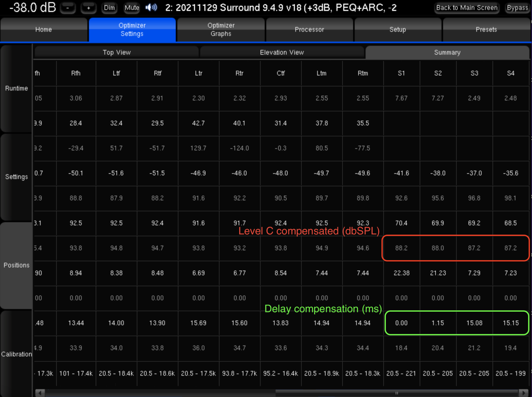The height and width of the screenshot is (397, 532).
Task: Open the Home tab
Action: pyautogui.click(x=44, y=29)
